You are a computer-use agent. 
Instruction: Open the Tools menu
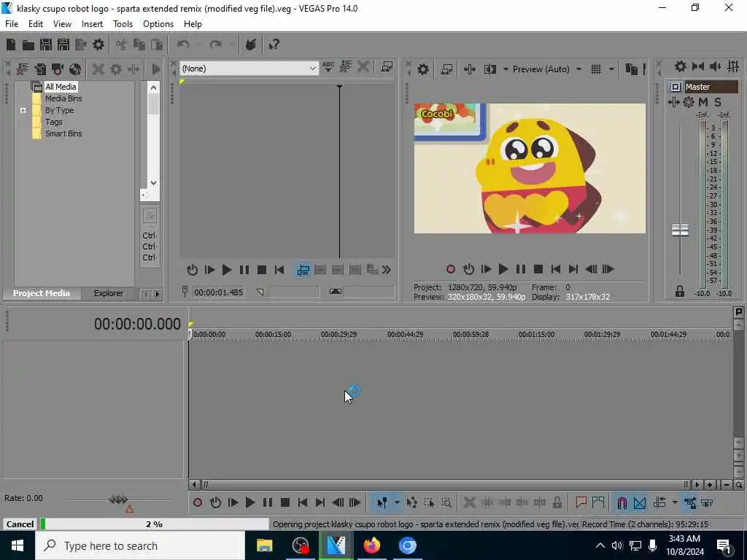(123, 24)
